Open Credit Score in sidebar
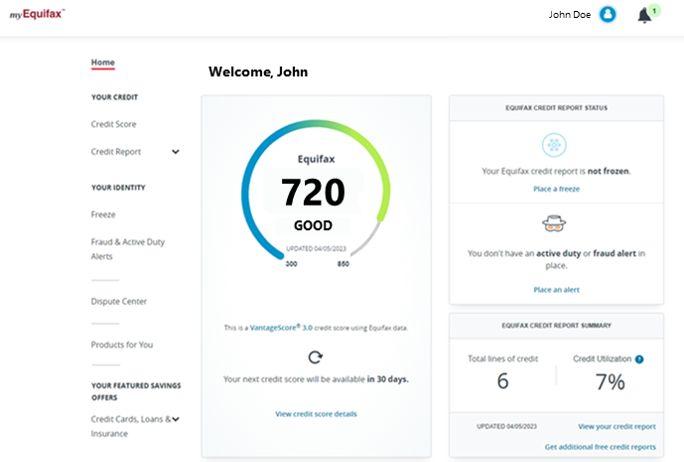 pyautogui.click(x=113, y=124)
